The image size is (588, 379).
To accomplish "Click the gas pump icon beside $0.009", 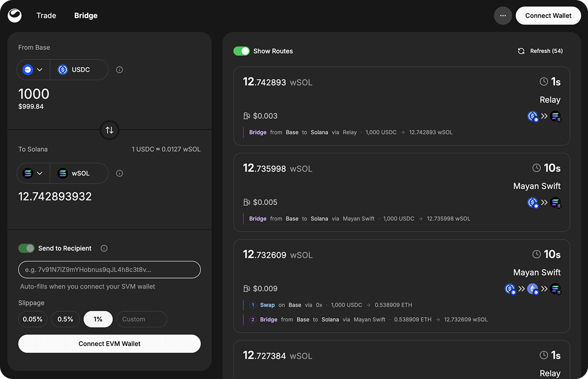I will pos(247,289).
